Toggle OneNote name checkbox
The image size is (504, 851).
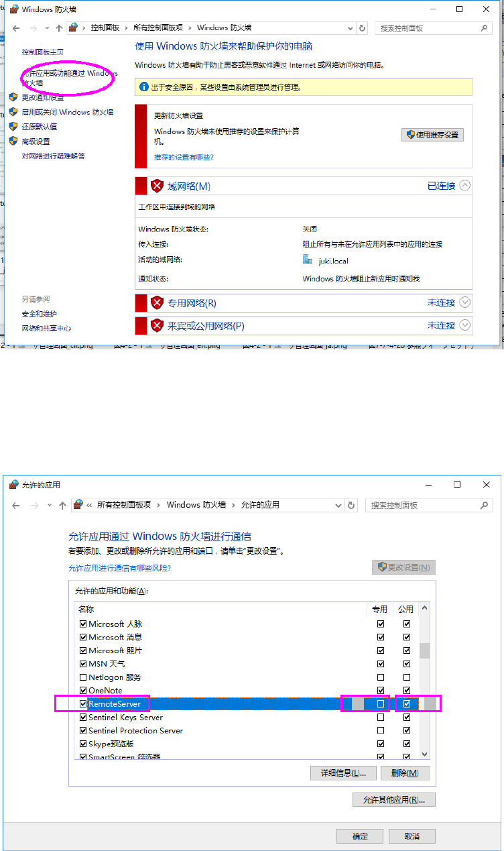point(83,691)
